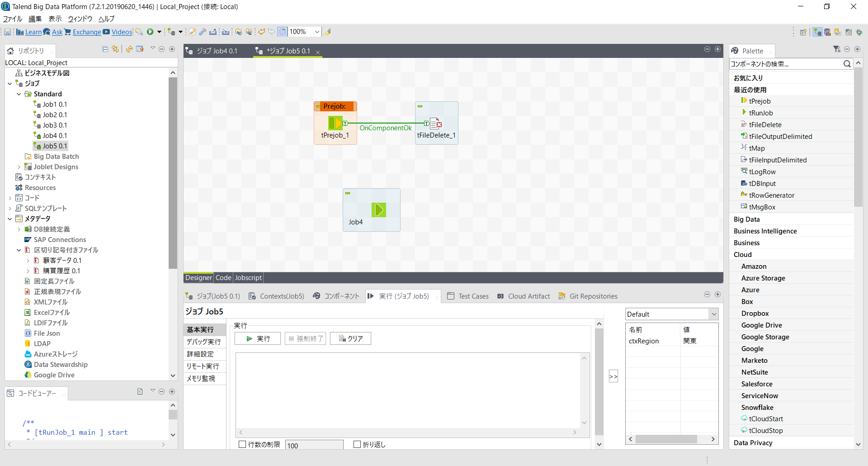
Task: Click the Save icon in the toolbar
Action: coord(8,32)
